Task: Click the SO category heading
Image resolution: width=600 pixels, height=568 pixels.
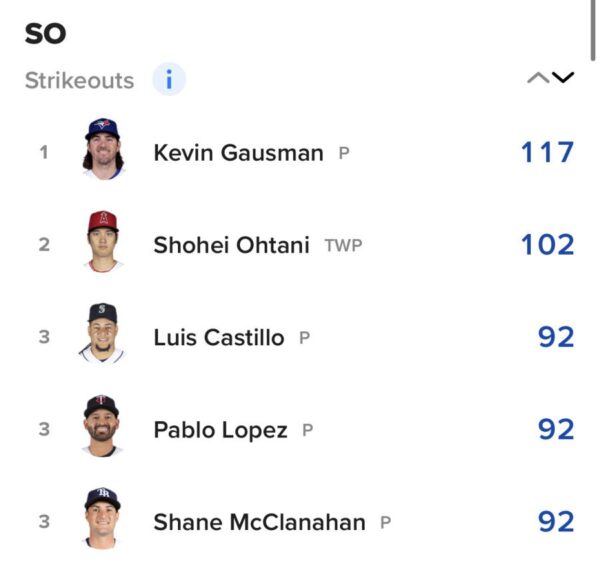Action: (x=45, y=33)
